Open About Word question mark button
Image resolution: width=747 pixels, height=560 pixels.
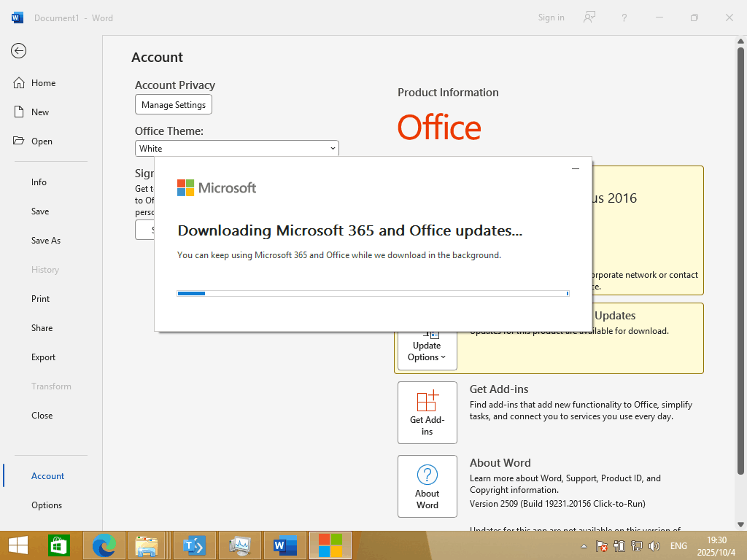(427, 475)
